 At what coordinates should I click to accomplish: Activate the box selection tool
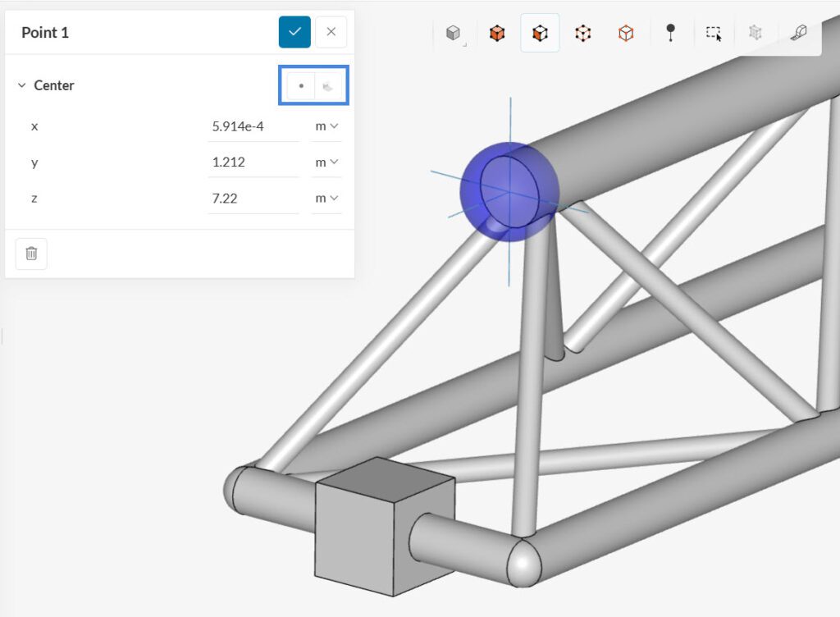coord(713,33)
